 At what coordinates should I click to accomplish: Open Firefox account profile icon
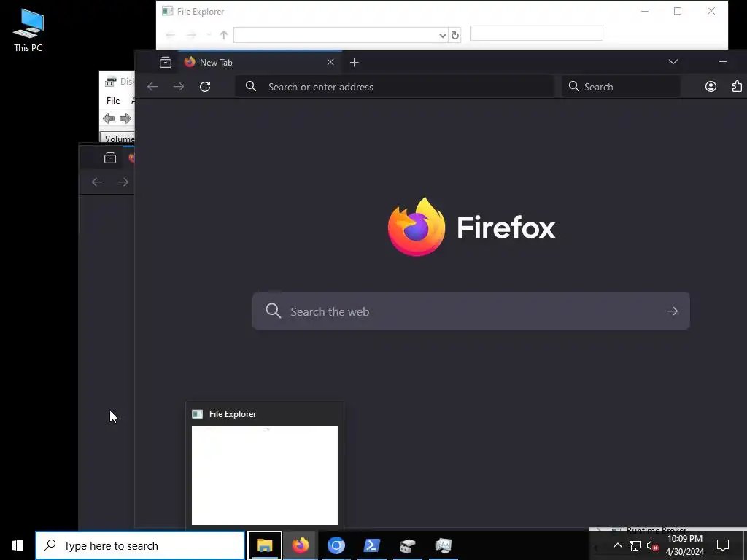pos(711,87)
